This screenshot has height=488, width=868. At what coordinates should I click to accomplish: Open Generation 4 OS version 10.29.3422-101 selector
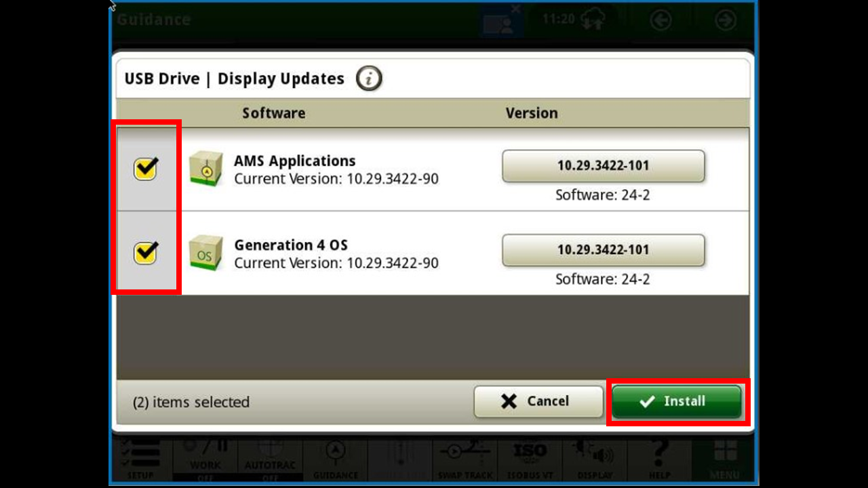603,250
